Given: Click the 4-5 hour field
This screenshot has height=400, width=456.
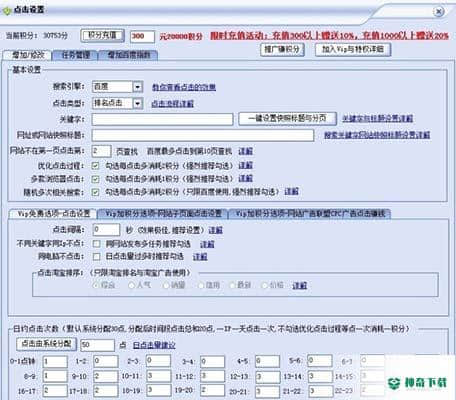Looking at the screenshot, I should tap(267, 361).
